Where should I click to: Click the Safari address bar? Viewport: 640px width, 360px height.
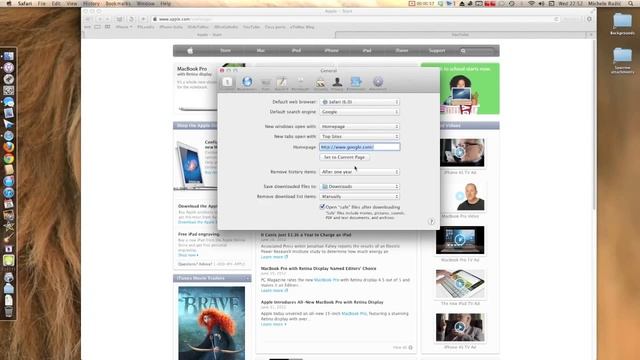click(355, 19)
